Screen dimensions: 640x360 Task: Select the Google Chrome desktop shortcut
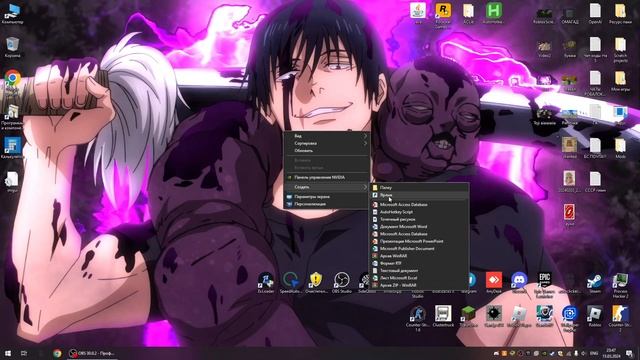12,82
